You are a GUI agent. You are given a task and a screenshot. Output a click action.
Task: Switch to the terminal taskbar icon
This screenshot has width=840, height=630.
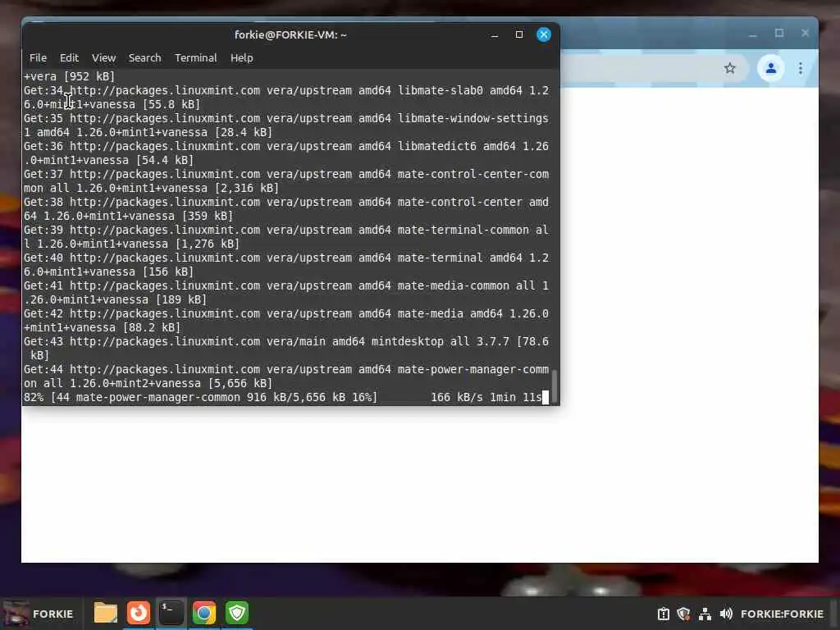tap(171, 613)
